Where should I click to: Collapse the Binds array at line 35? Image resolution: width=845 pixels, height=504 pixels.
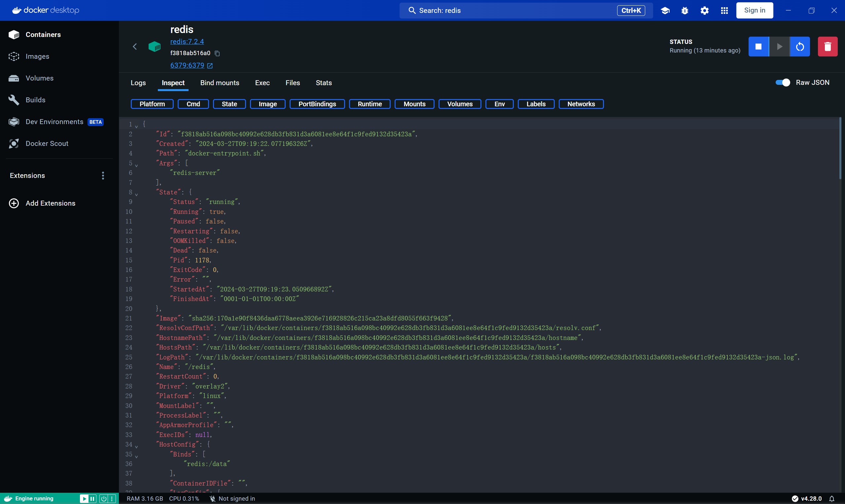[x=136, y=456]
